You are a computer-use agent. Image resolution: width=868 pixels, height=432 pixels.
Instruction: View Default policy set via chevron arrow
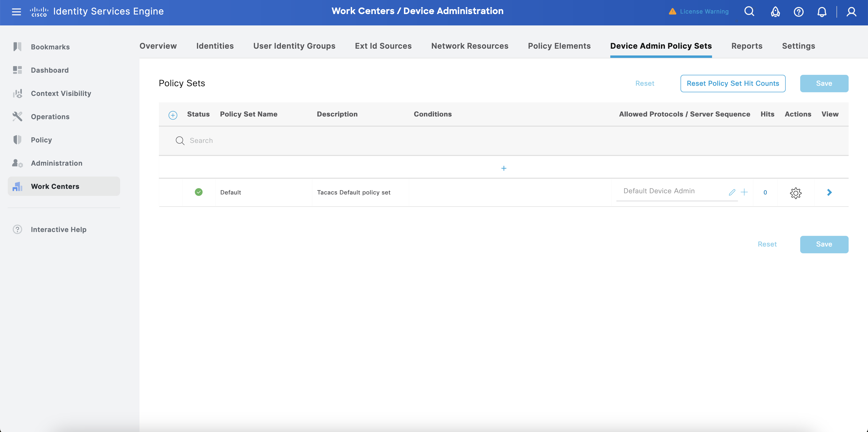click(829, 193)
